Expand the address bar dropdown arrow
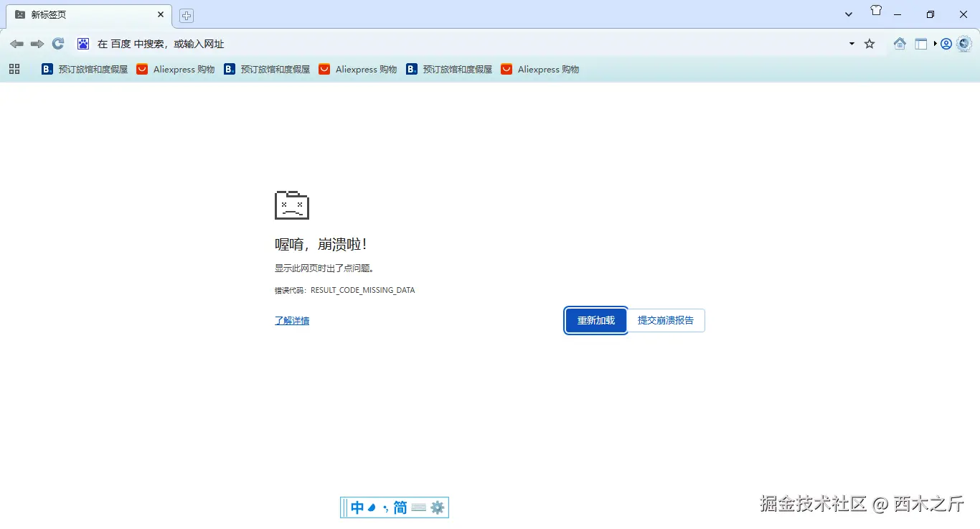This screenshot has width=980, height=529. [x=852, y=44]
